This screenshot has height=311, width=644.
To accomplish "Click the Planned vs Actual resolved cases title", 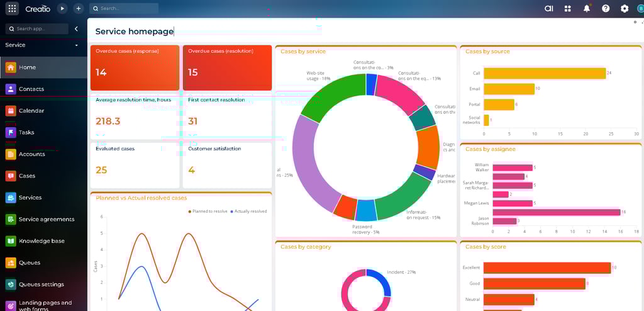I will tap(142, 198).
